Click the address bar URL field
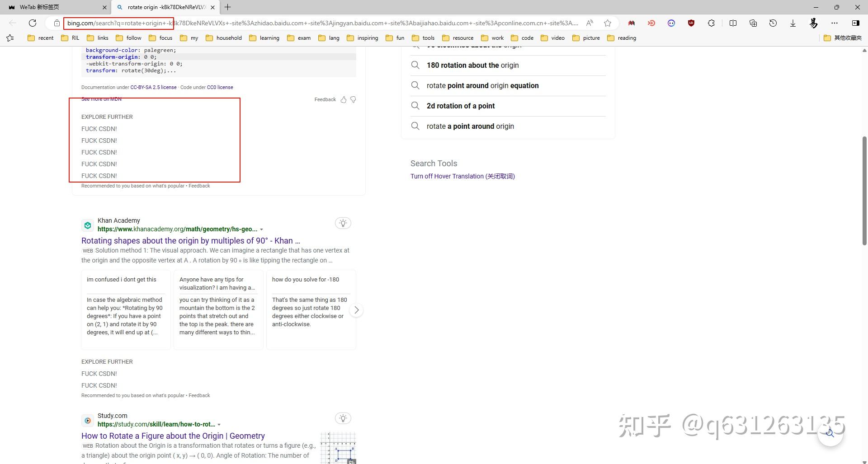 [x=323, y=23]
